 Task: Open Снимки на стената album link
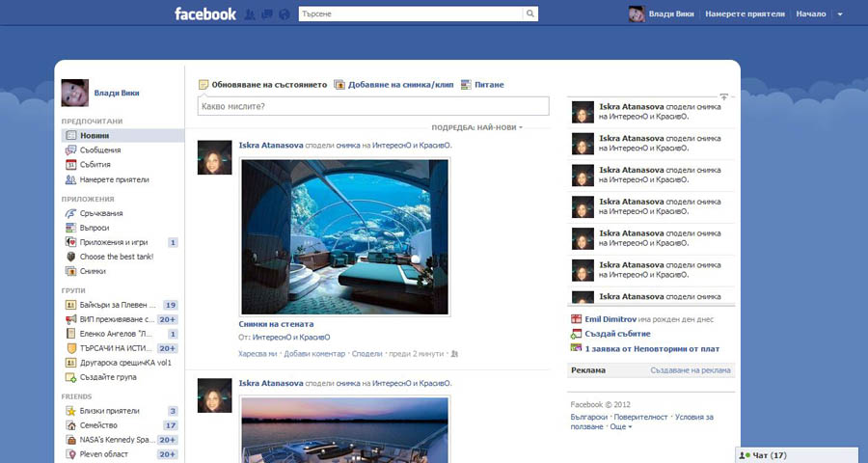[x=276, y=324]
